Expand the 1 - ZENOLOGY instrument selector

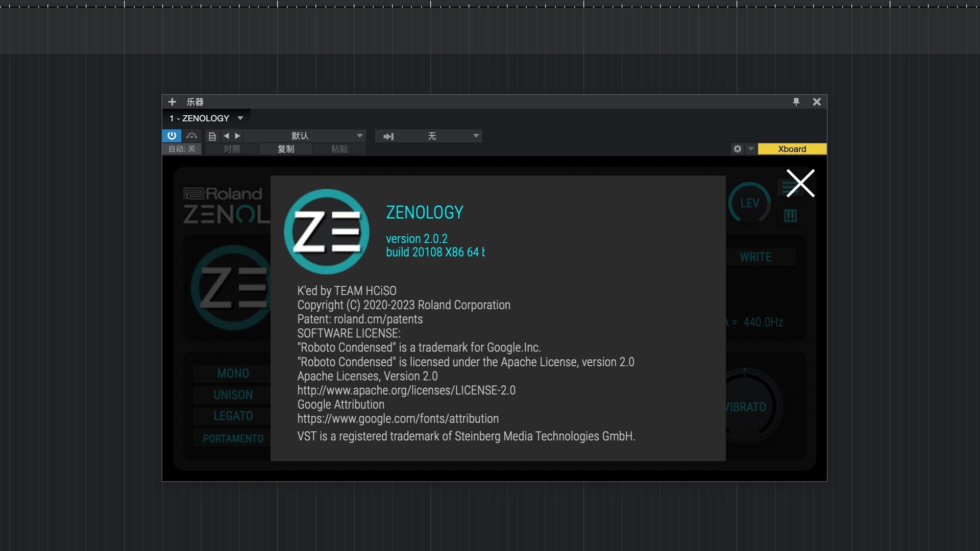240,118
